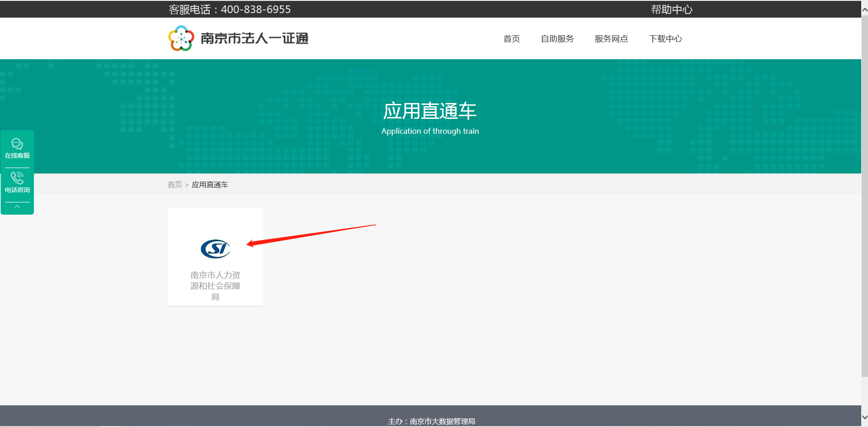Click the 首页 breadcrumb link

coord(175,185)
